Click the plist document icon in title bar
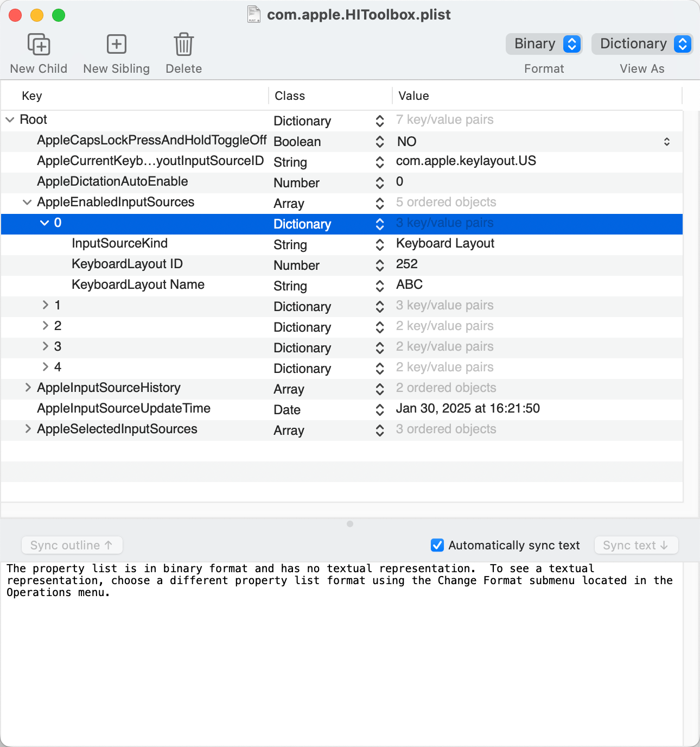 (x=254, y=14)
